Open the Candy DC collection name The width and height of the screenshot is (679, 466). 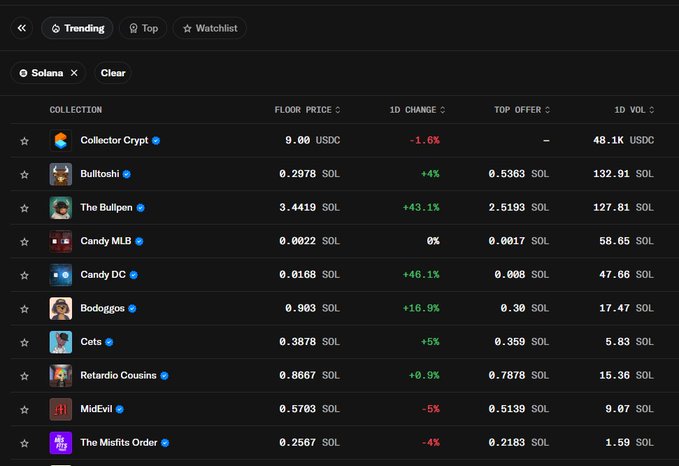pyautogui.click(x=103, y=275)
